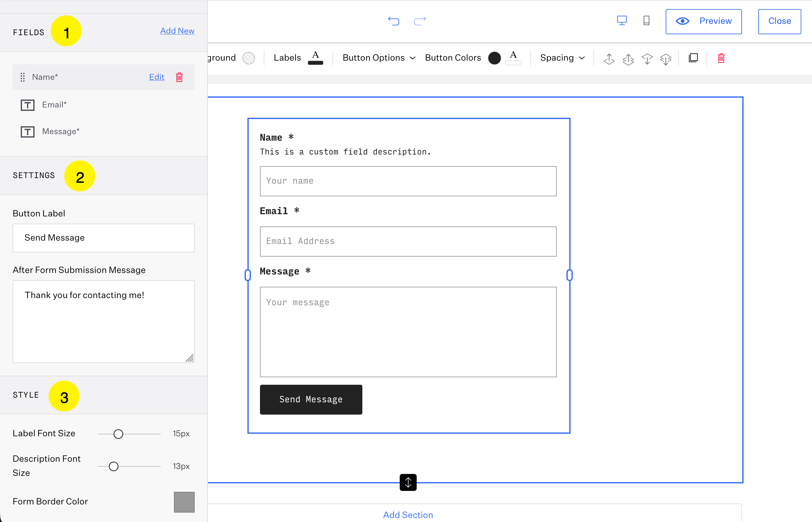Screen dimensions: 812x522
Task: Click the undo arrow icon
Action: tap(393, 21)
